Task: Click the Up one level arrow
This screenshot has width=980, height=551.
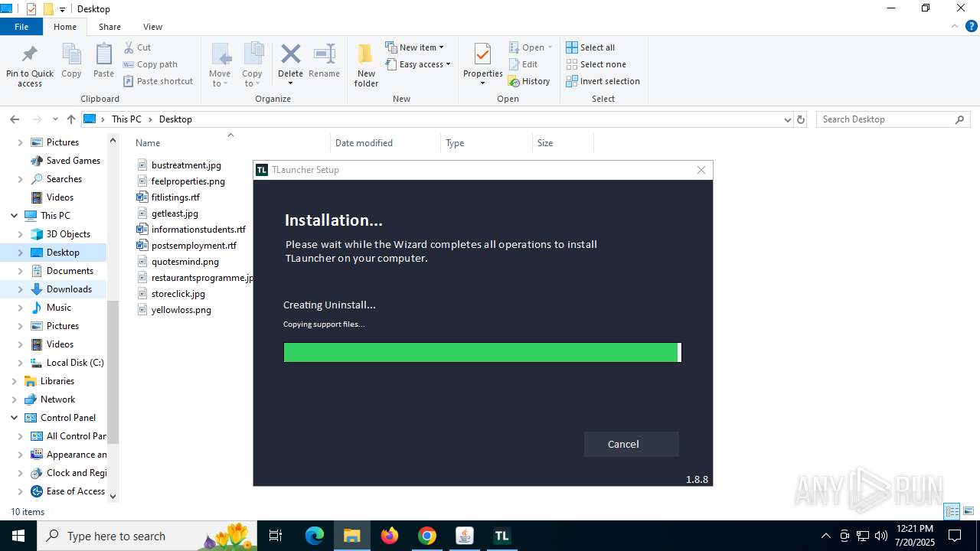Action: tap(71, 119)
